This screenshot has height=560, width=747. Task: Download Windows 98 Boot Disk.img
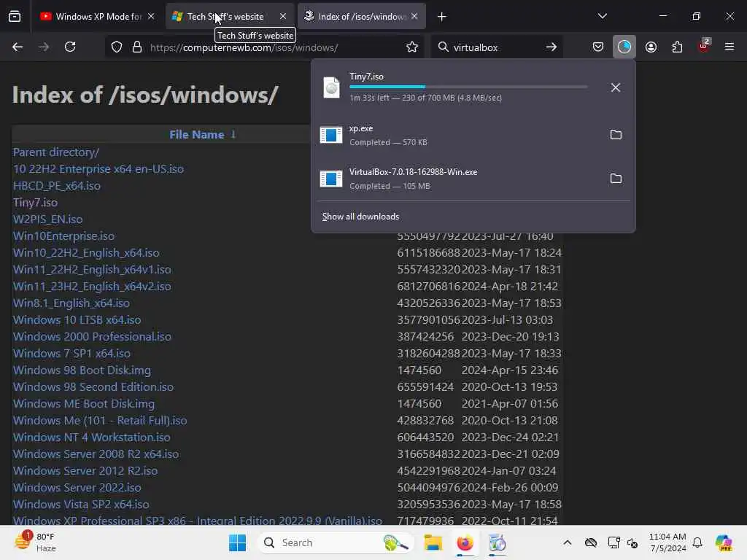tap(82, 370)
